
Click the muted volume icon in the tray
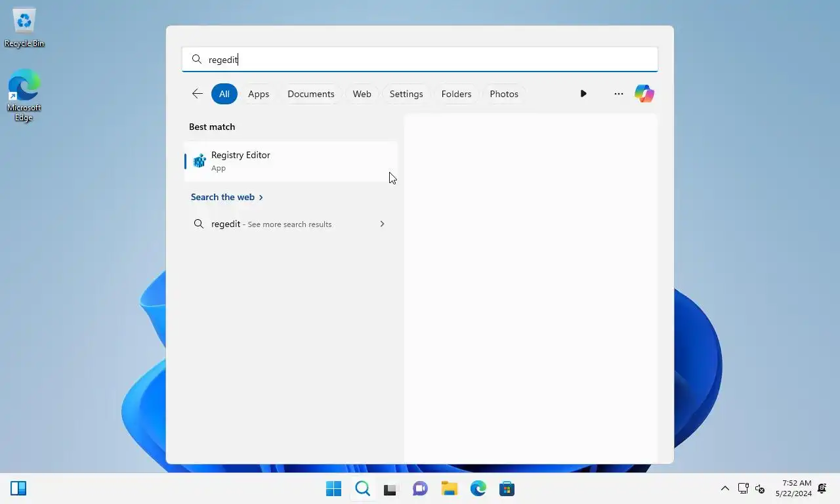point(760,488)
